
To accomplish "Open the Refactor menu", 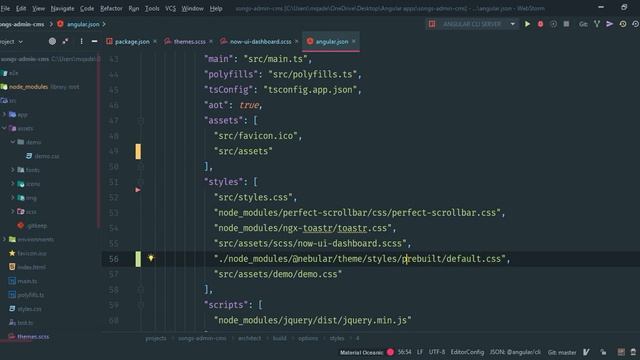I will tap(111, 8).
